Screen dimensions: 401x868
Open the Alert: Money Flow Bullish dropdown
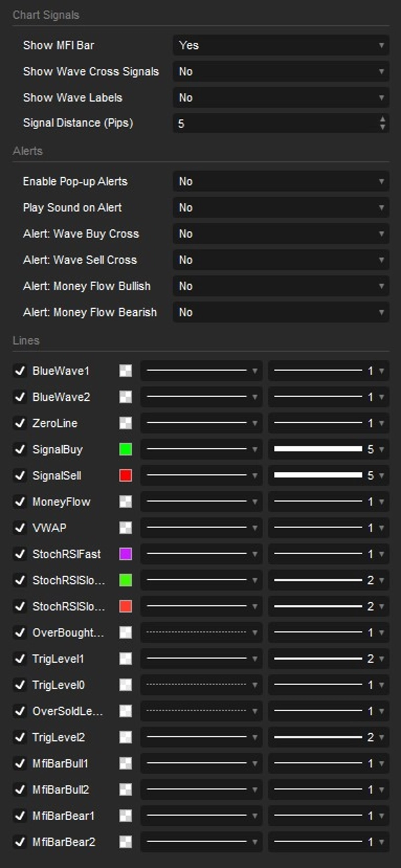(x=281, y=286)
